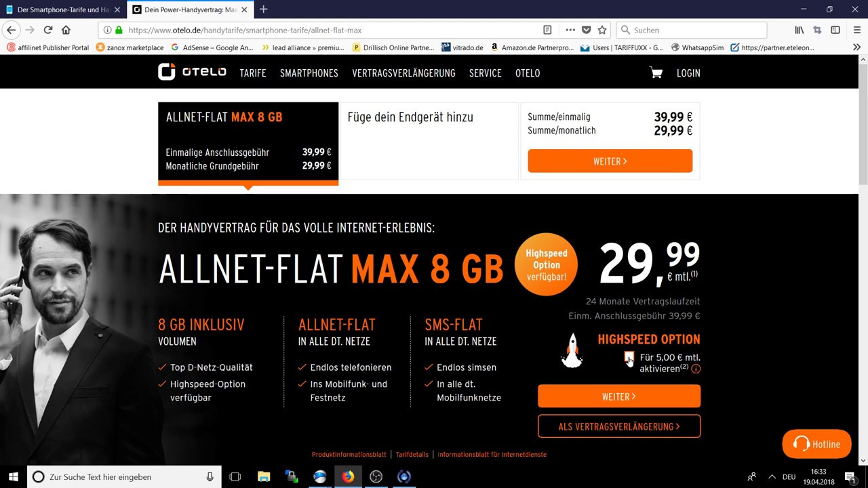Open Drillisch Online Partner bookmark
The image size is (868, 488).
coord(393,47)
